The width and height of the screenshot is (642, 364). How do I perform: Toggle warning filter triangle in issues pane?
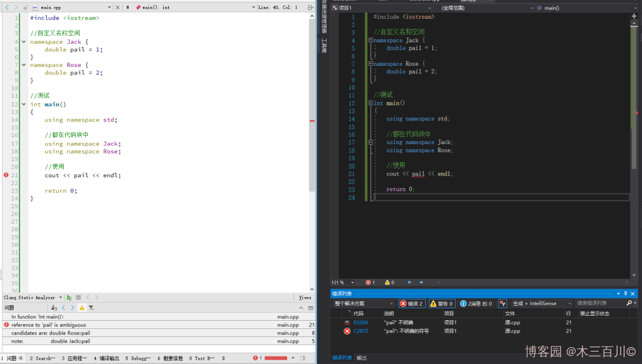click(x=82, y=308)
